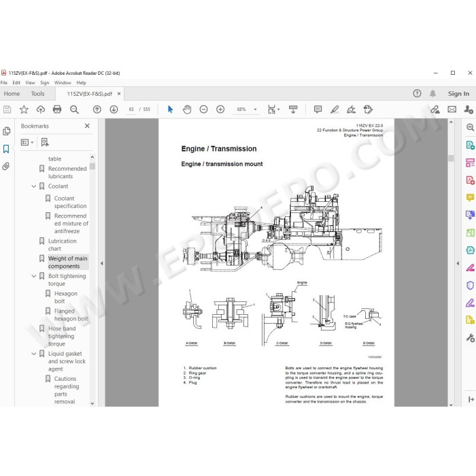Click the page number field showing 63
Image resolution: width=476 pixels, height=476 pixels.
[x=131, y=109]
